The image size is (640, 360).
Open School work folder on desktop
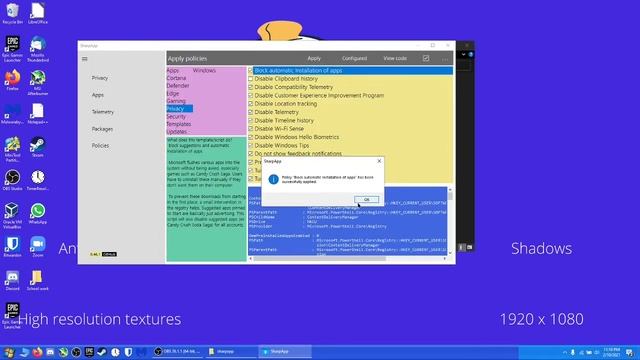click(38, 280)
